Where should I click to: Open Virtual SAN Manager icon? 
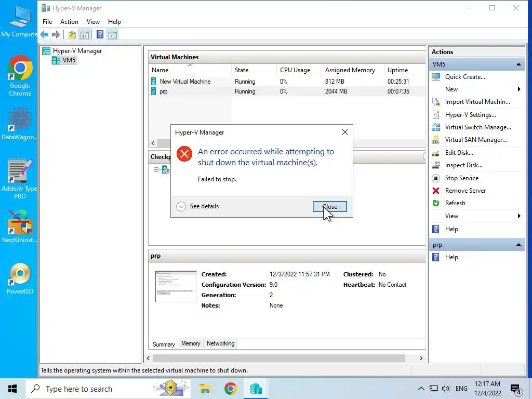(x=436, y=140)
